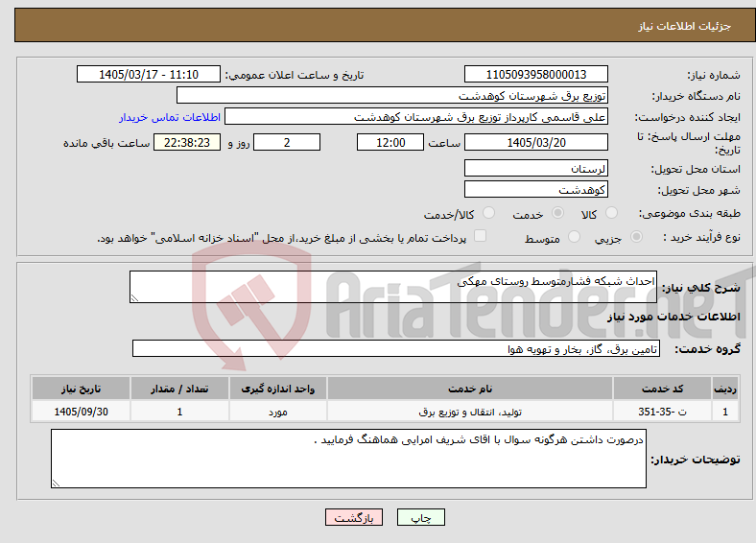Toggle the اسناد خزانه اسلامی payment checkbox
The image size is (756, 543).
coord(481,236)
